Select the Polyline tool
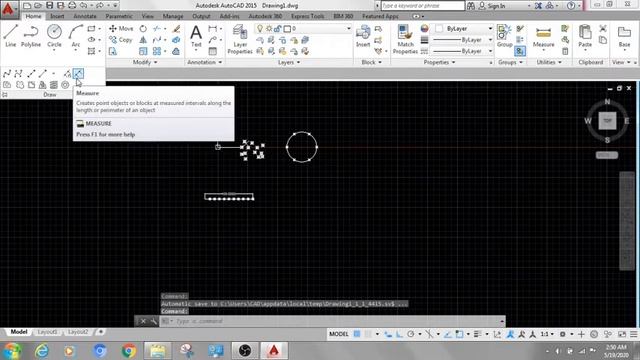Image resolution: width=640 pixels, height=360 pixels. (31, 36)
